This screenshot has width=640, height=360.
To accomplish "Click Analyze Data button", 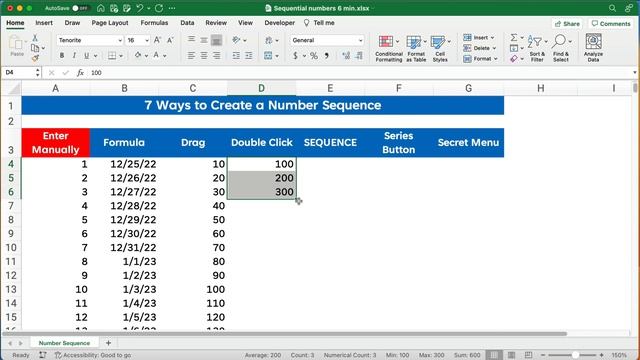I will 593,48.
